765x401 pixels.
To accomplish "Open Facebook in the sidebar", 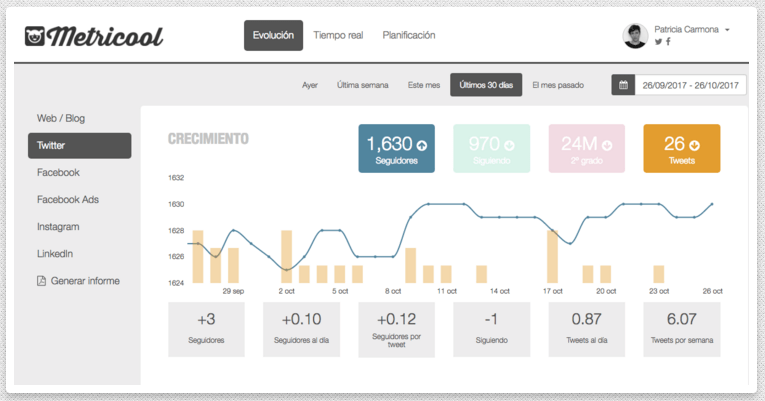I will (58, 172).
